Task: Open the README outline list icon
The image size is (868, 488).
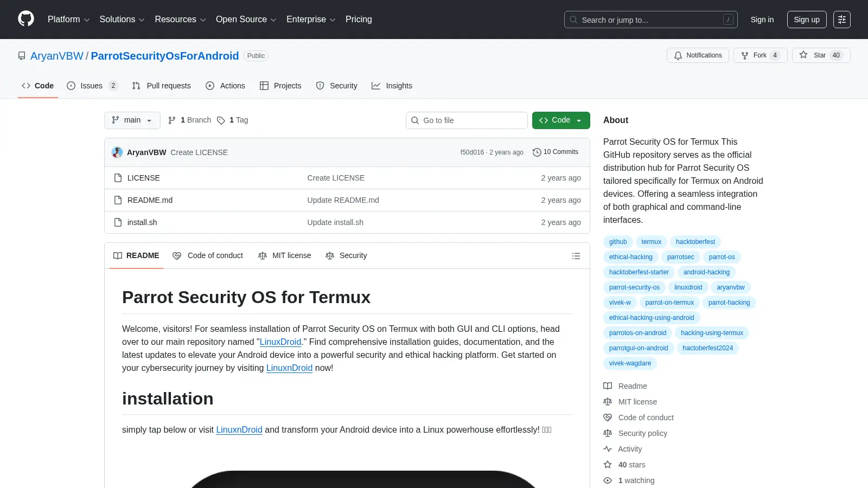Action: pyautogui.click(x=576, y=256)
